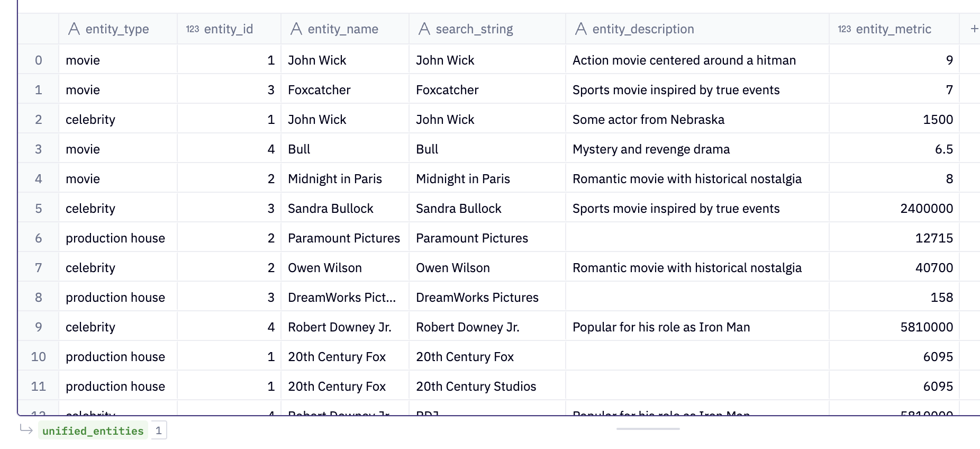Select row index 10

click(39, 357)
